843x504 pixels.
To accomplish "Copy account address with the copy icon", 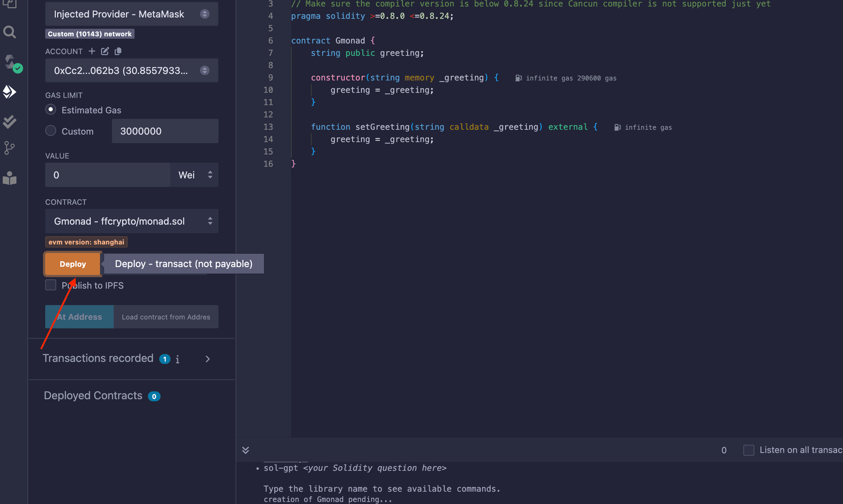I will [118, 51].
